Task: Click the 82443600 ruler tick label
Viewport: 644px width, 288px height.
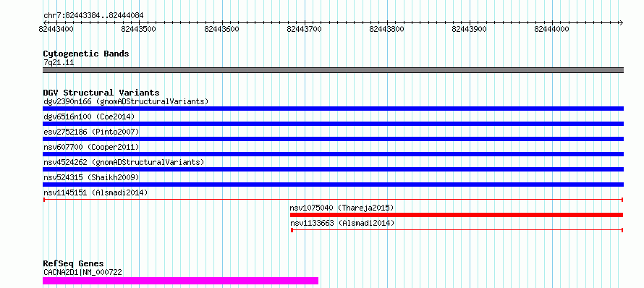Action: point(222,29)
